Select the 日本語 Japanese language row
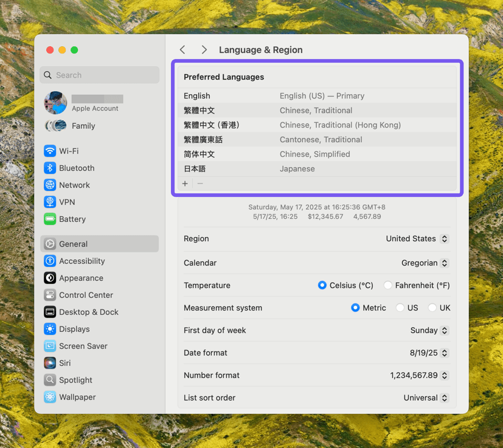The image size is (503, 448). [x=316, y=169]
